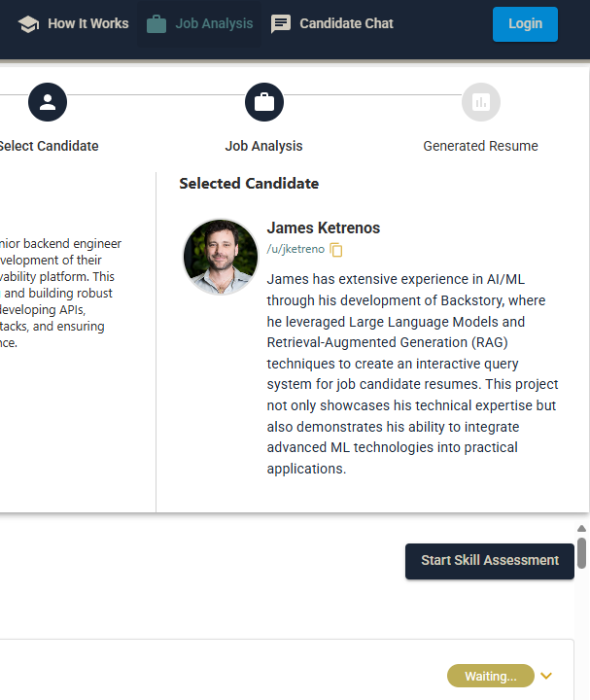Click James Ketrenos profile photo
This screenshot has height=700, width=590.
pos(221,257)
